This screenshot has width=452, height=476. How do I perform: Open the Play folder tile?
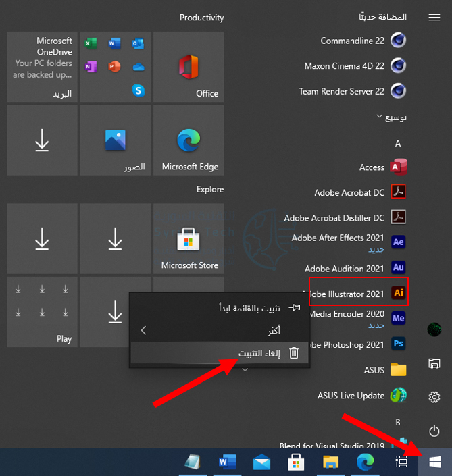coord(42,312)
